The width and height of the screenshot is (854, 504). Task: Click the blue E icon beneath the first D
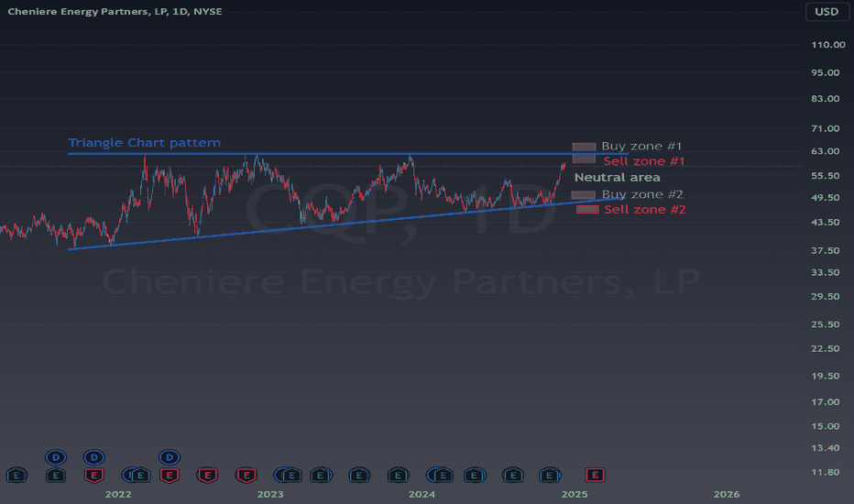point(56,475)
